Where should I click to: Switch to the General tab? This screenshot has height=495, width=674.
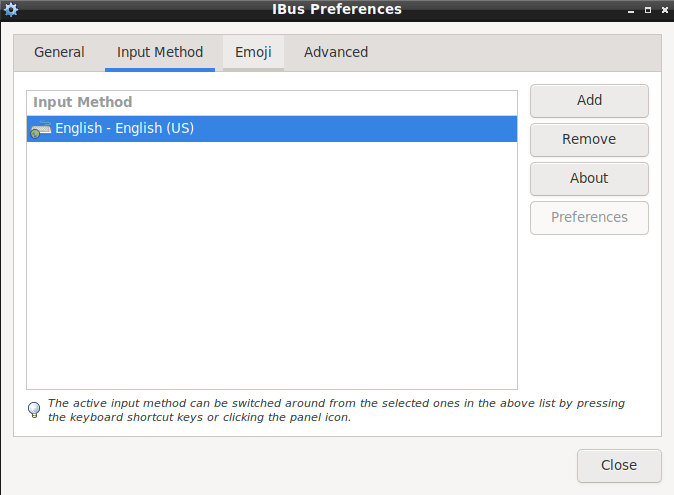[x=59, y=52]
